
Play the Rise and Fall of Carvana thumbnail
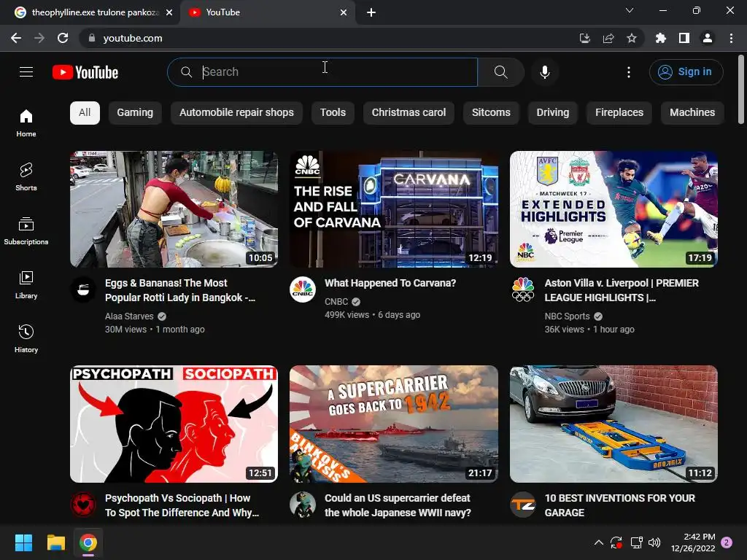tap(394, 209)
